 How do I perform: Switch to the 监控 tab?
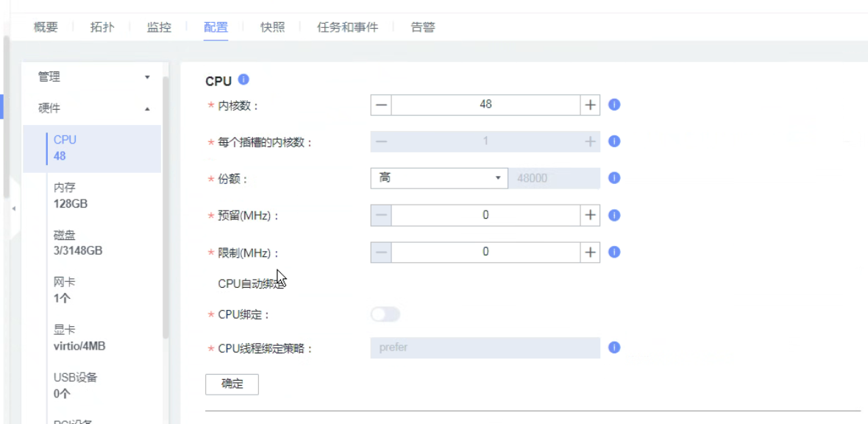(159, 27)
